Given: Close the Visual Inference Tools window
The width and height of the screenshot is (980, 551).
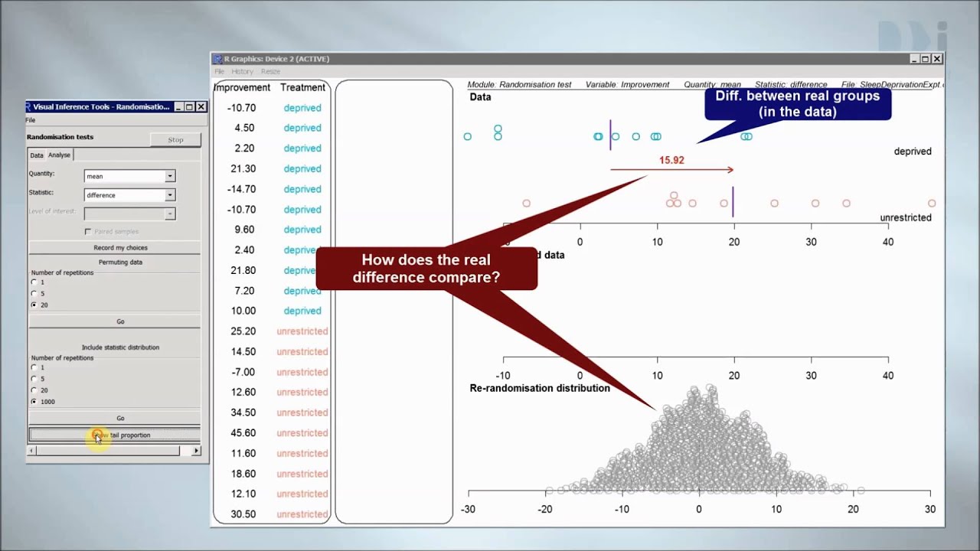Looking at the screenshot, I should (x=201, y=107).
